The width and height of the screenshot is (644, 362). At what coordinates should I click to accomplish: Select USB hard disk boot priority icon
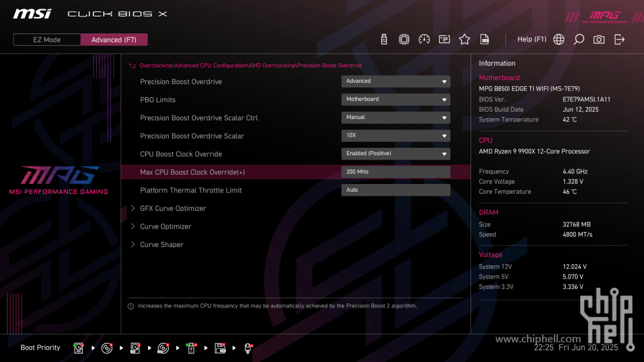pyautogui.click(x=135, y=348)
